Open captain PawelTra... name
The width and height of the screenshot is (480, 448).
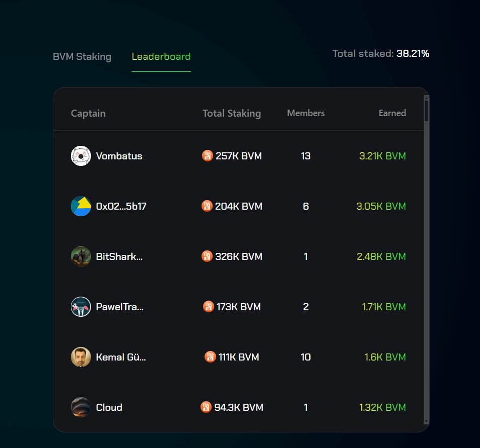(x=120, y=307)
